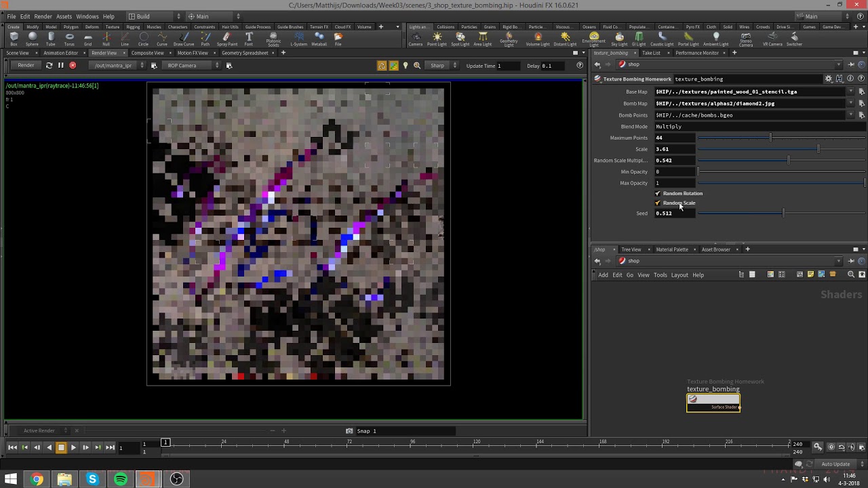The width and height of the screenshot is (868, 488).
Task: Select the Metaball shelf tool
Action: (319, 39)
